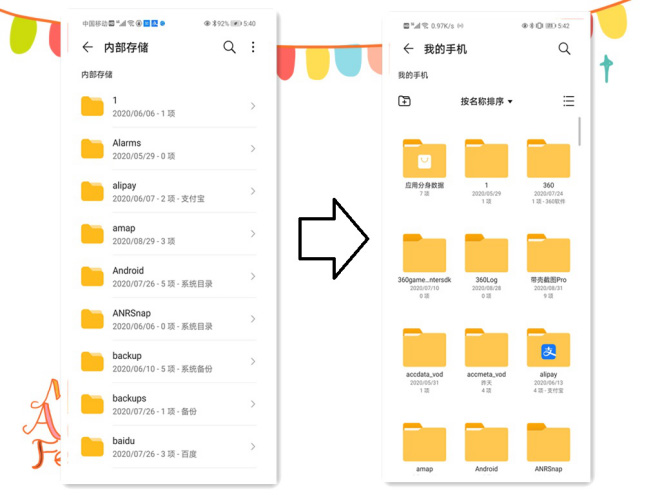This screenshot has width=660, height=495.
Task: Open 按名称排序 sort dropdown
Action: pos(486,101)
